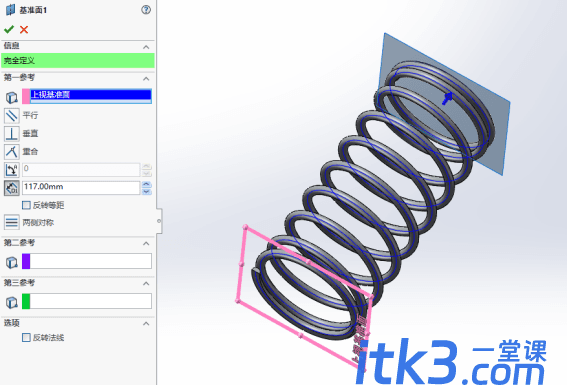Collapse the 第三参考 section
The height and width of the screenshot is (386, 567).
click(x=146, y=283)
